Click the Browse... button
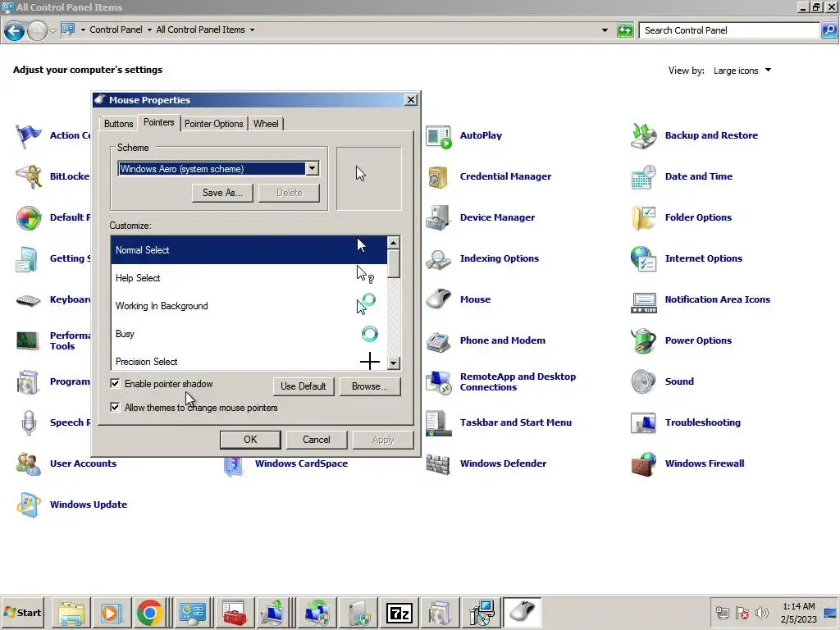 (x=370, y=386)
